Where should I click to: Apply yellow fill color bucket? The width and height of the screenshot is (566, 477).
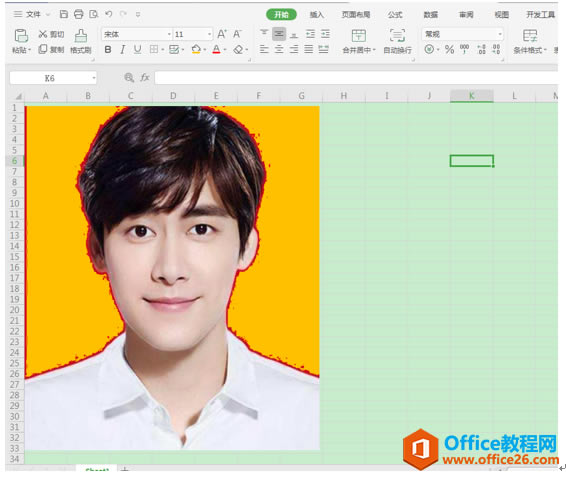click(196, 49)
